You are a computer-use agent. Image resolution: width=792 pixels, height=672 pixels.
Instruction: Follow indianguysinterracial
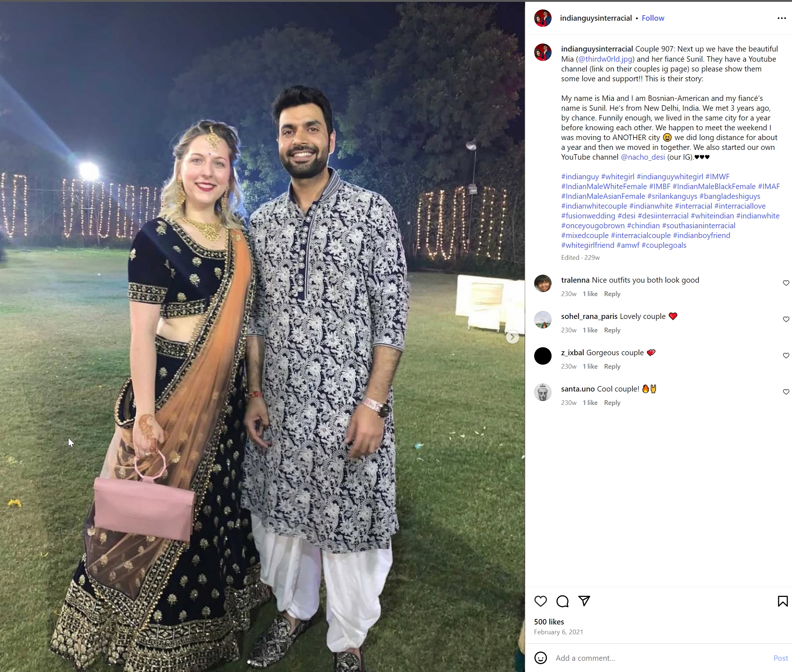(653, 18)
